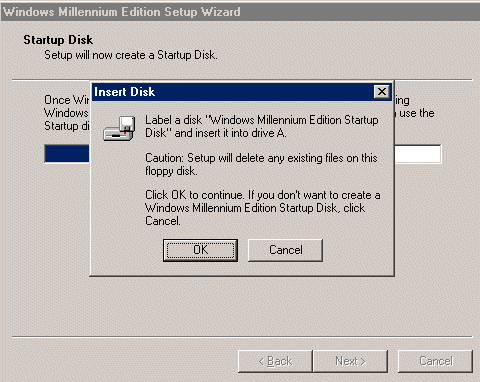Click the bold Startup Disk heading

[58, 40]
